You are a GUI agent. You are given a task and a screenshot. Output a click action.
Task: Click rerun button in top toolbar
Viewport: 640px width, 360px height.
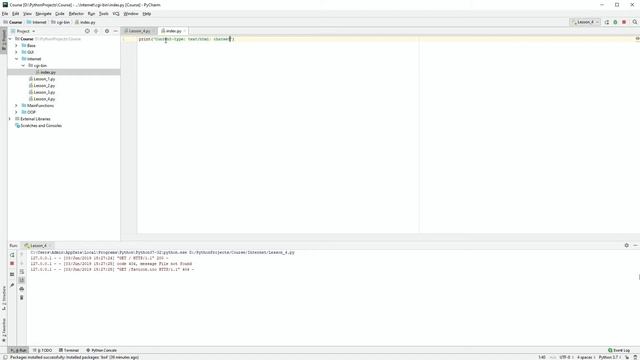pyautogui.click(x=607, y=22)
